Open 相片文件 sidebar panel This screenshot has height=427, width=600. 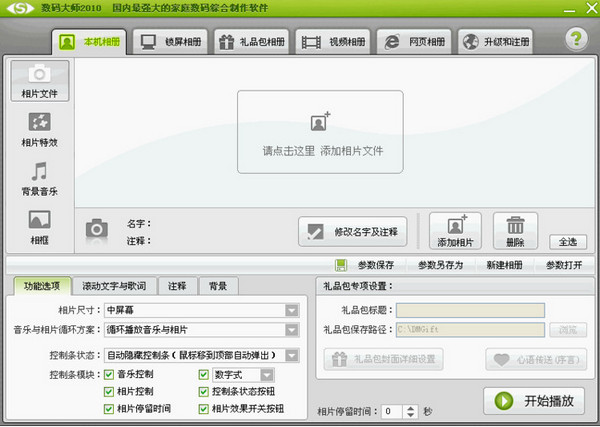point(40,80)
